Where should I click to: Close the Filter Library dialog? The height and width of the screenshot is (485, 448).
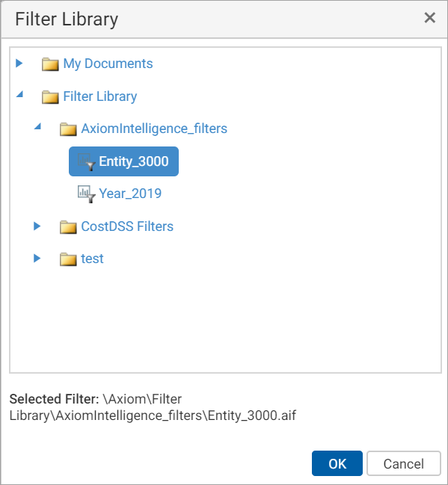[x=430, y=18]
